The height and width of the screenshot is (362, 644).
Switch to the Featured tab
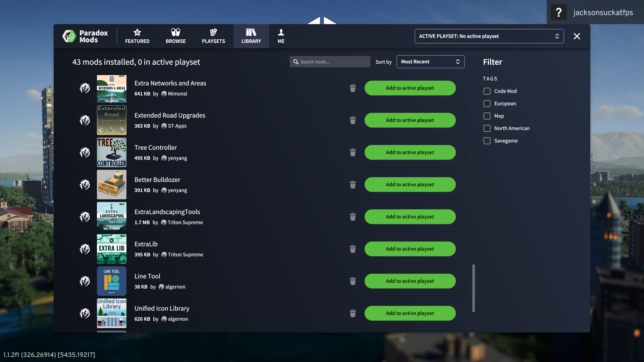(137, 36)
